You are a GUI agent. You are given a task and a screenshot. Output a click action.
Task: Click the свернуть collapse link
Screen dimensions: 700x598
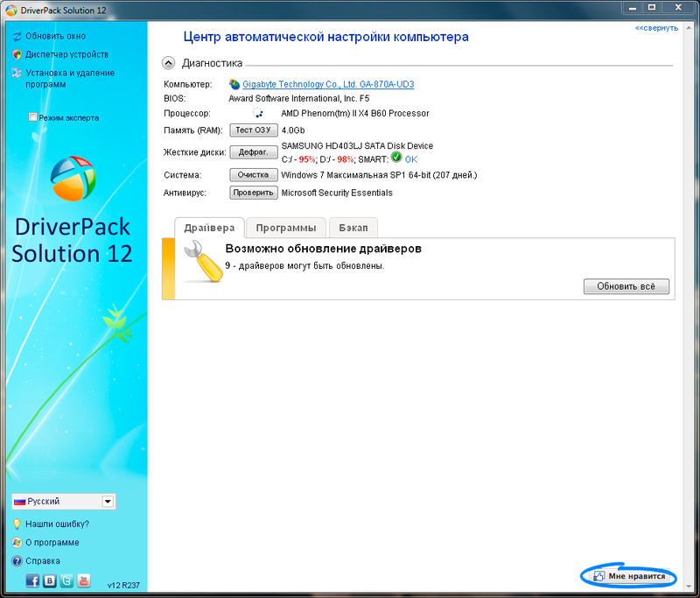tap(656, 28)
